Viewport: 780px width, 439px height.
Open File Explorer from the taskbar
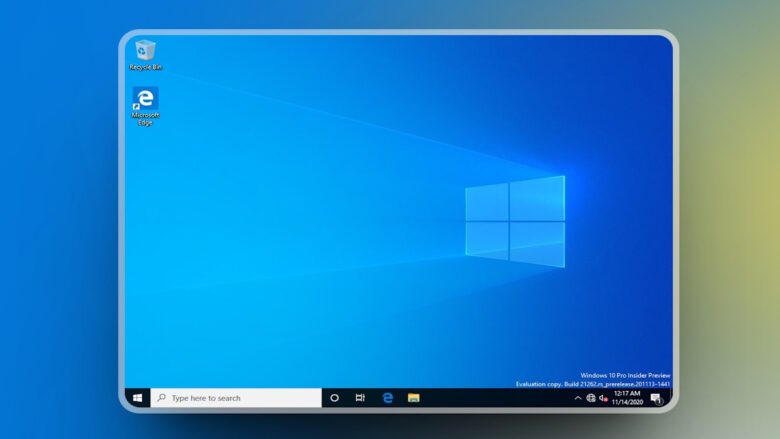click(413, 398)
